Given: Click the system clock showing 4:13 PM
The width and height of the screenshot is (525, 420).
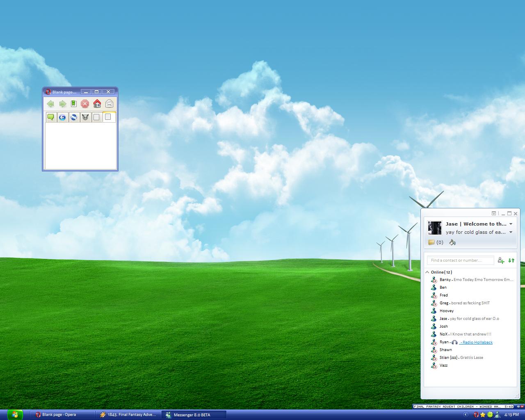Looking at the screenshot, I should click(x=511, y=415).
